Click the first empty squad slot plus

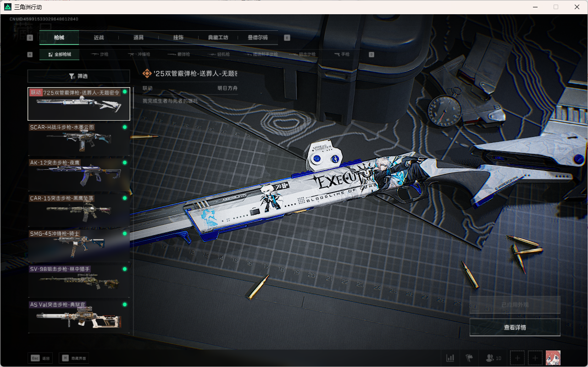pyautogui.click(x=517, y=358)
